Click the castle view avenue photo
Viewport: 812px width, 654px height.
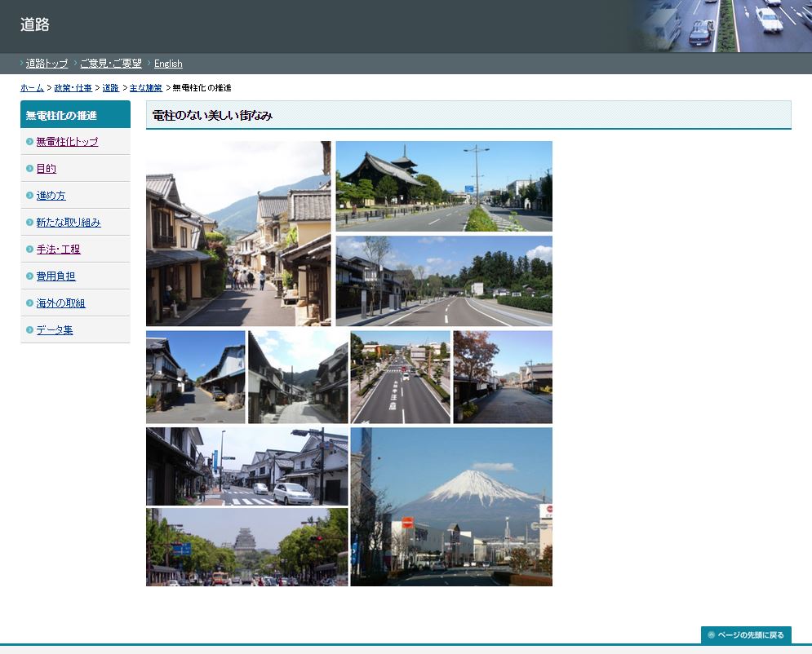[246, 547]
